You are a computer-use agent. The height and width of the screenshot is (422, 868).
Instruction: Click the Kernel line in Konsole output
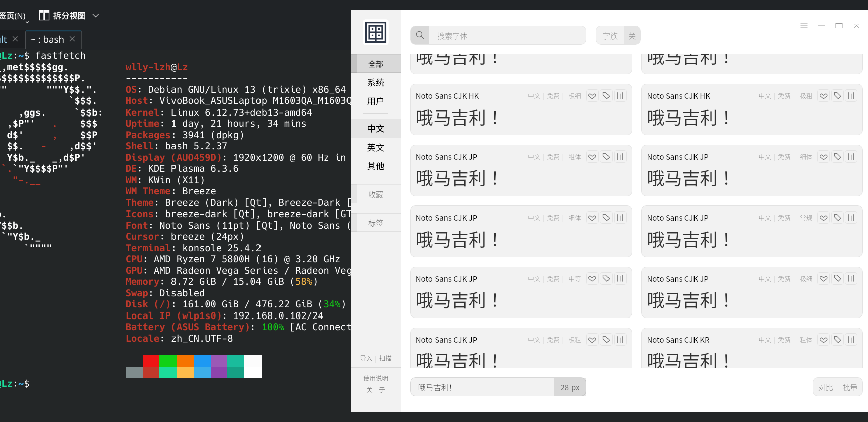(x=219, y=112)
